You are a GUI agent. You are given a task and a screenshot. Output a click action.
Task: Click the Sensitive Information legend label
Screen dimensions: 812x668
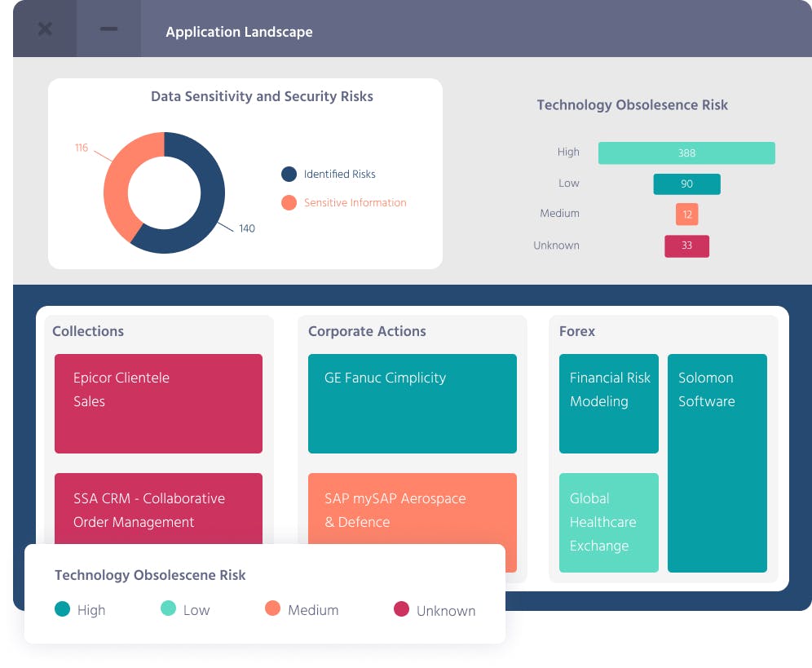(355, 202)
